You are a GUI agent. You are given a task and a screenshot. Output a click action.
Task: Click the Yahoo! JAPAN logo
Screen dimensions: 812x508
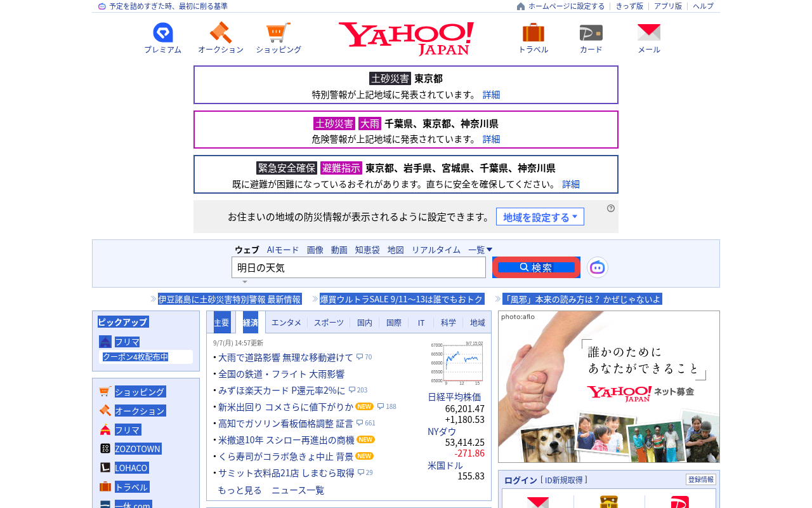point(406,39)
